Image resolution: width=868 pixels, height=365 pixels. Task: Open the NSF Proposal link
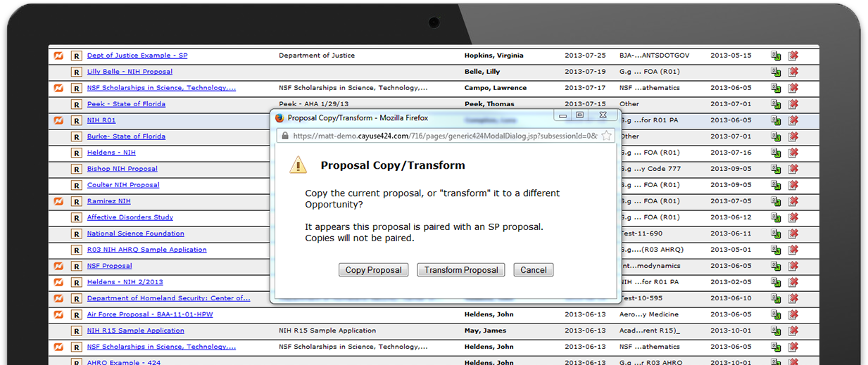(110, 266)
